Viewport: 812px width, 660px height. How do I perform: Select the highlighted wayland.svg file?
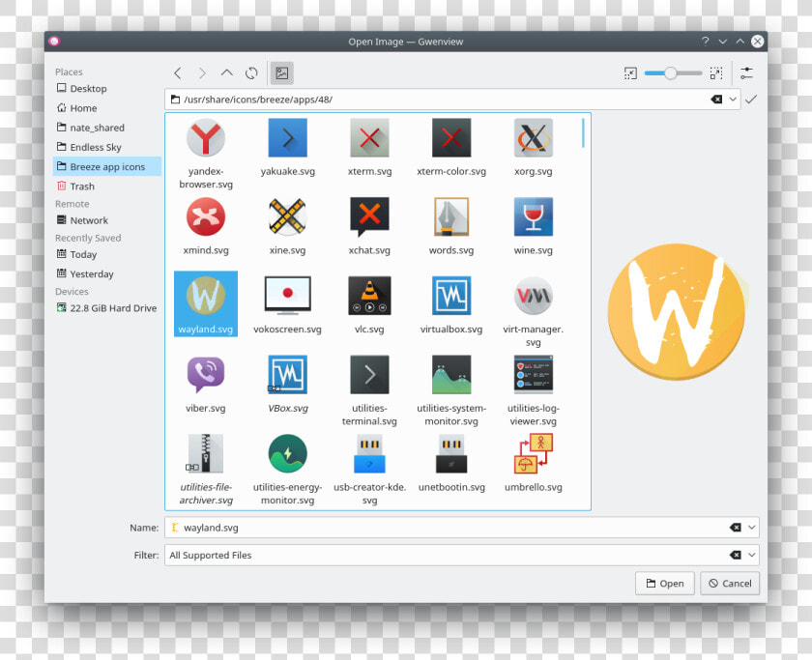tap(206, 303)
